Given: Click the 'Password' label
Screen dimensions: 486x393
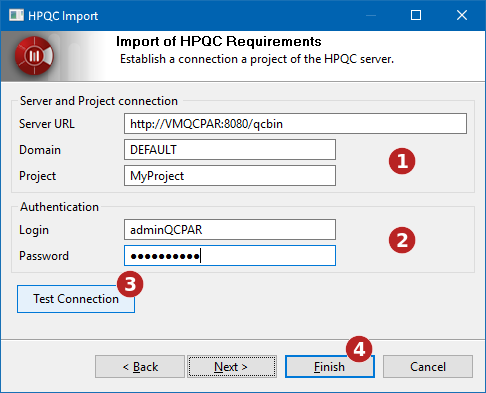Looking at the screenshot, I should click(44, 256).
